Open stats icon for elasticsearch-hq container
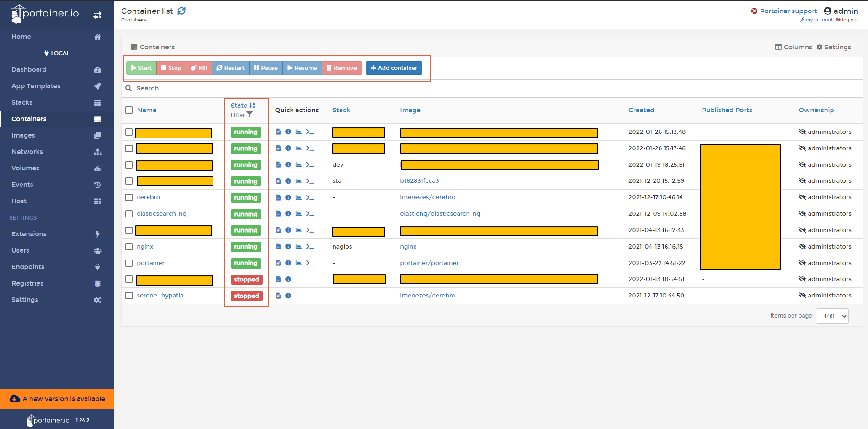The image size is (868, 429). (298, 213)
